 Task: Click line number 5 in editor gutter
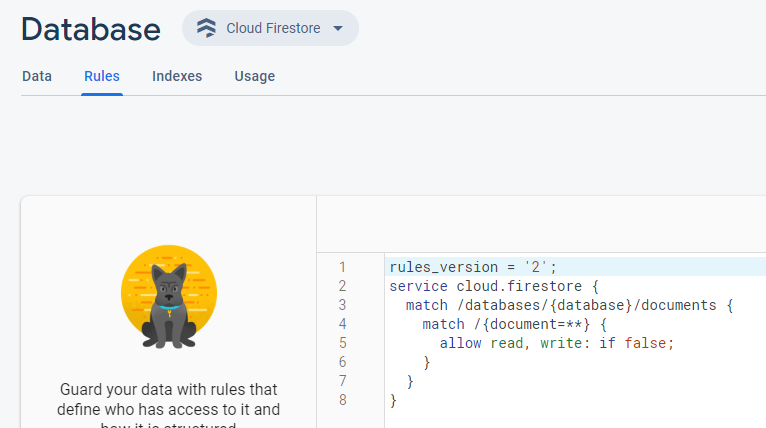[x=342, y=343]
